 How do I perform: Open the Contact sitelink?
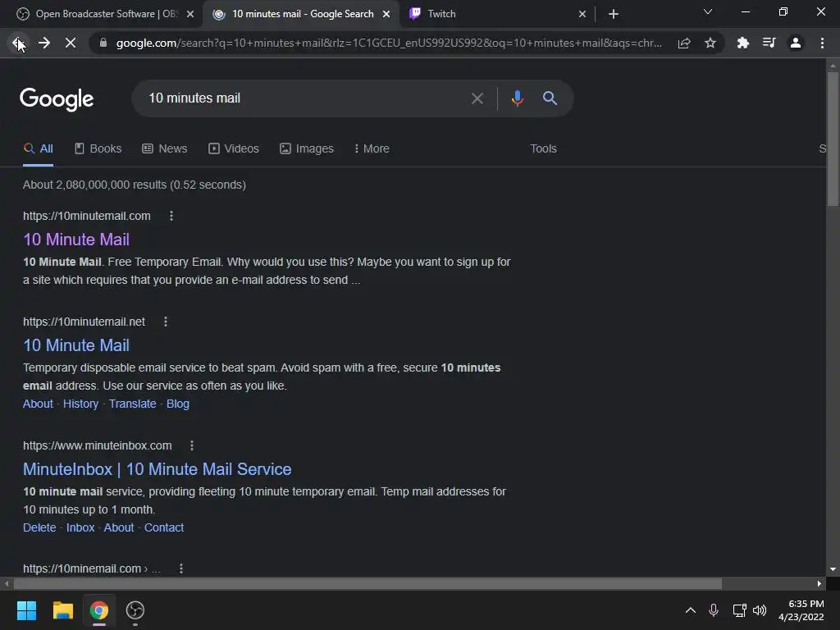pyautogui.click(x=164, y=527)
